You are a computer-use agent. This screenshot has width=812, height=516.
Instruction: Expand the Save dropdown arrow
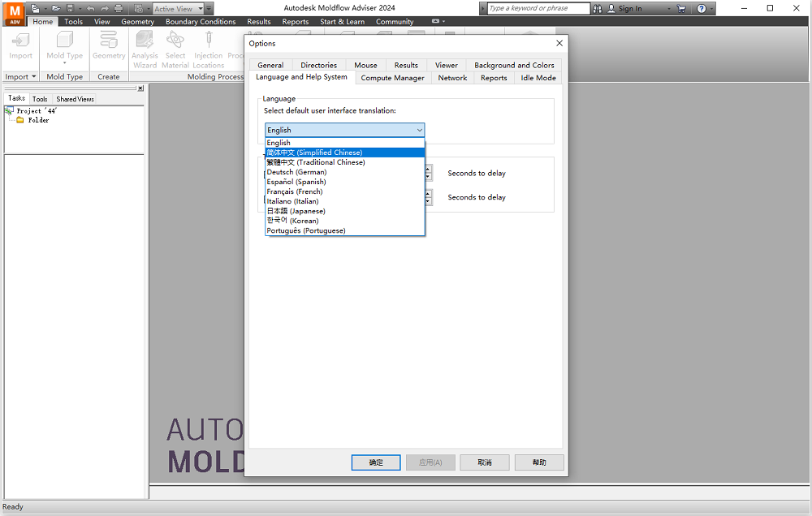[x=80, y=9]
